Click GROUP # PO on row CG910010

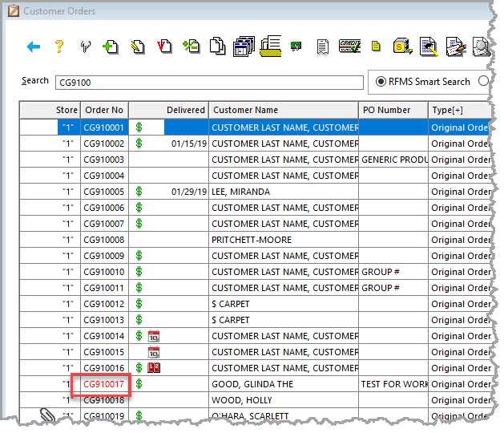(381, 272)
